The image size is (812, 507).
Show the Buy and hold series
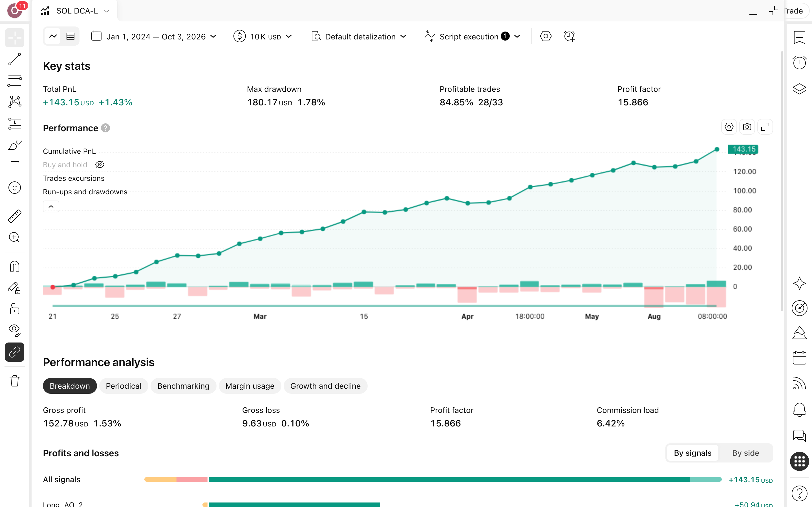tap(100, 165)
